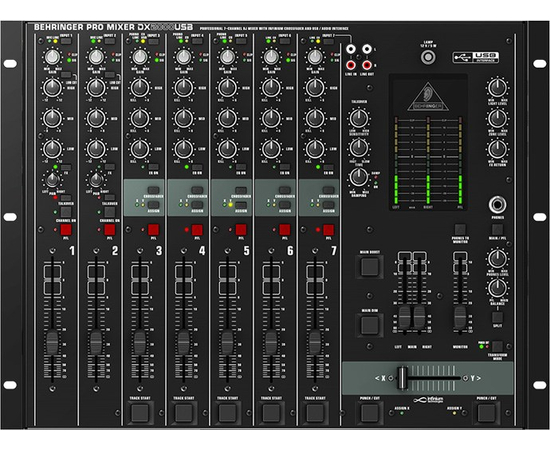The width and height of the screenshot is (550, 450).
Task: Click the Zone Level knob
Action: click(x=497, y=118)
